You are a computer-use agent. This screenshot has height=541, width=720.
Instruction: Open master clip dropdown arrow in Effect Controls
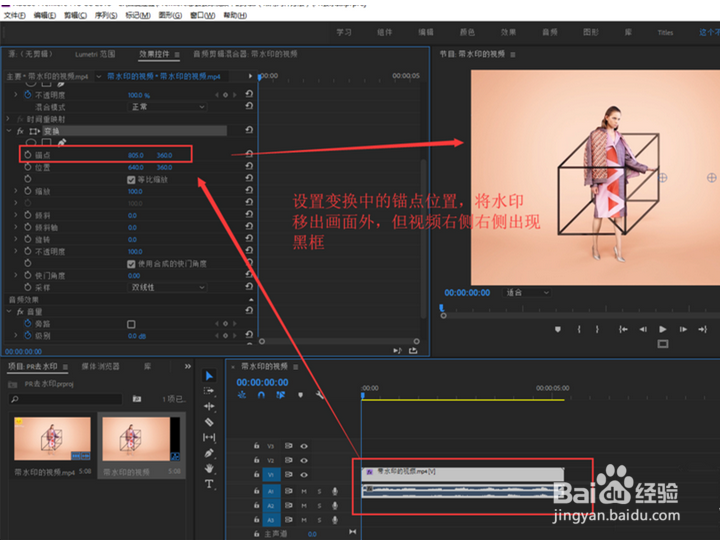[99, 76]
